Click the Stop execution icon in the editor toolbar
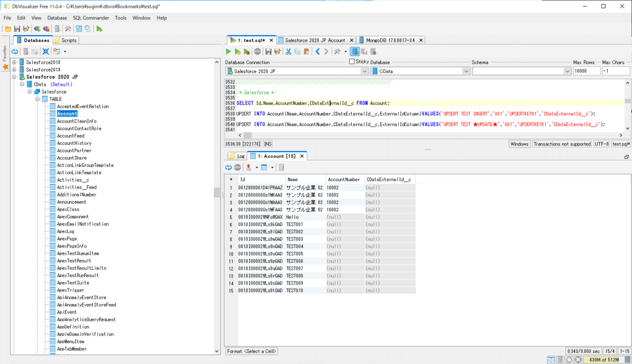This screenshot has width=632, height=364. point(257,52)
